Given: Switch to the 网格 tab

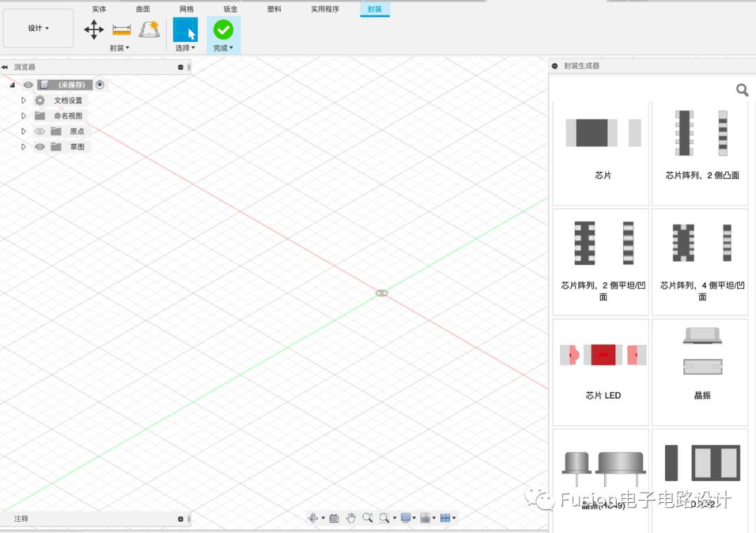Looking at the screenshot, I should (x=187, y=9).
